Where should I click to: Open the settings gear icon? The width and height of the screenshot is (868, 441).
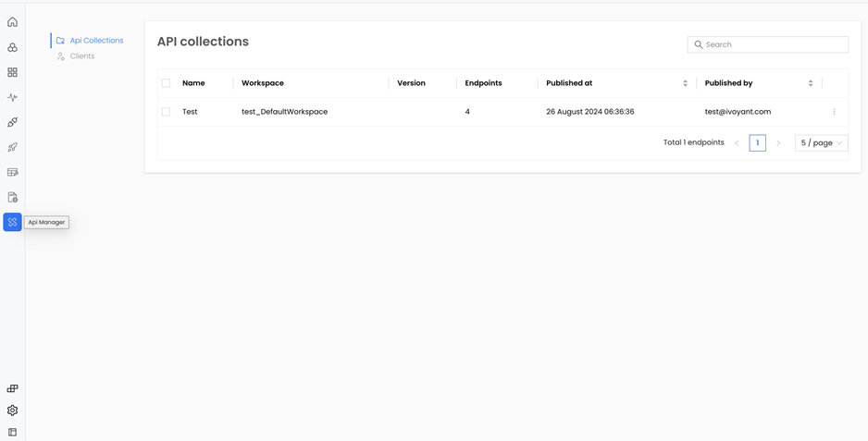click(x=12, y=410)
